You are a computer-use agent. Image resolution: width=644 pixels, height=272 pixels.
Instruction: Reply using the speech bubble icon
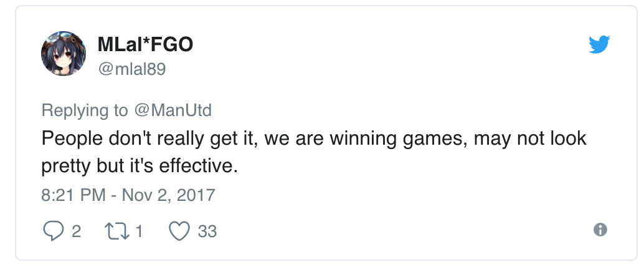point(54,231)
